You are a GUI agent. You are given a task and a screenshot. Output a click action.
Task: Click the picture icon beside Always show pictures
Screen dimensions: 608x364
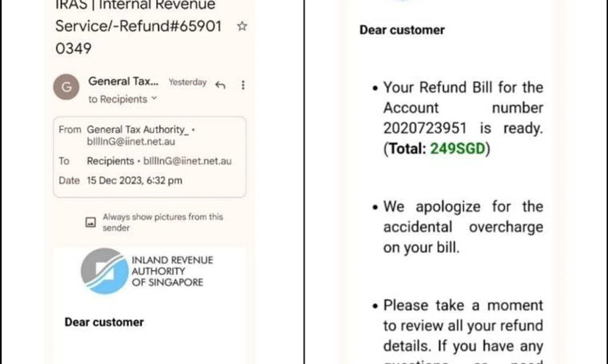91,222
